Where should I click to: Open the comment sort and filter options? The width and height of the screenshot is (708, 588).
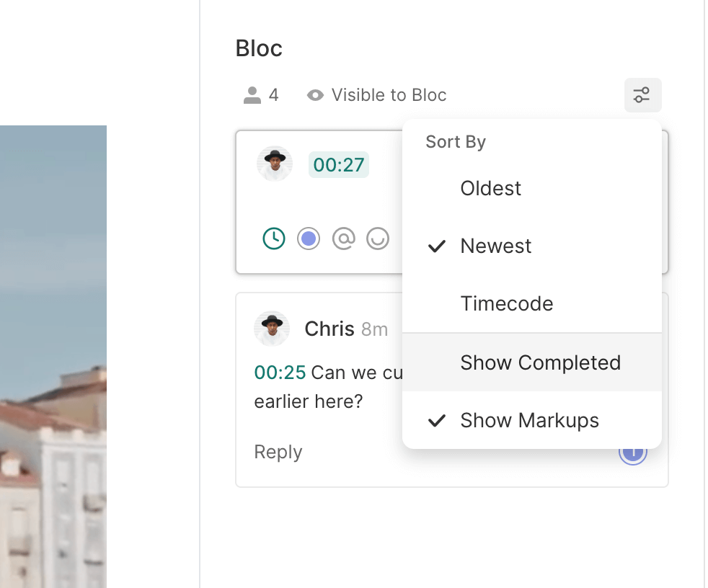coord(642,95)
